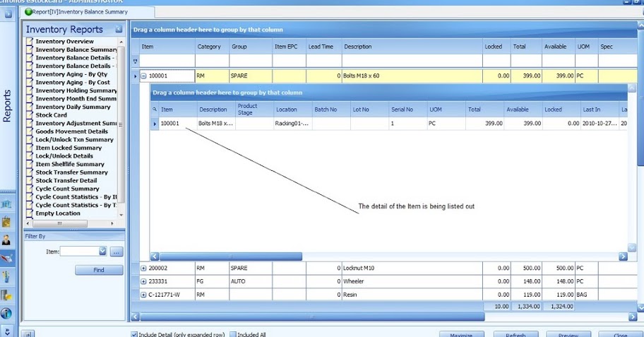Click the search icon in detail grid header

point(155,110)
